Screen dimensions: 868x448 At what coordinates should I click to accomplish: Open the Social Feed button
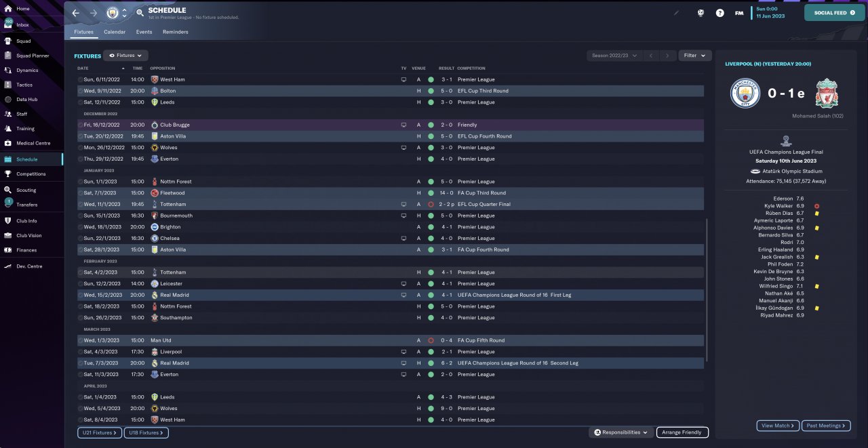tap(835, 13)
